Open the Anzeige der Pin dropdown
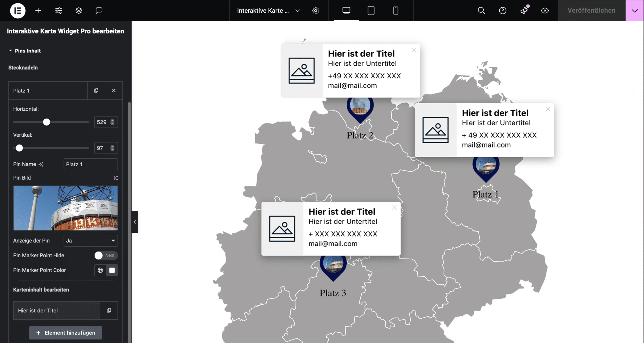This screenshot has width=644, height=343. click(91, 241)
